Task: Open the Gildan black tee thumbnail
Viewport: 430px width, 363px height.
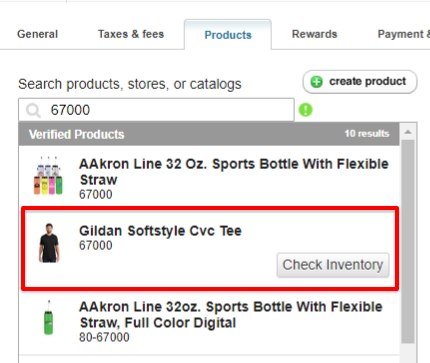Action: (x=49, y=243)
